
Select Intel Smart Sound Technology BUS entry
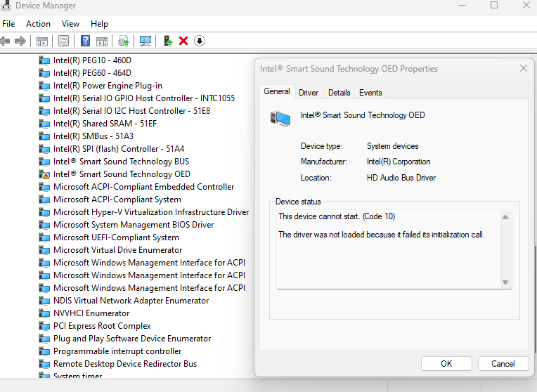[x=121, y=162]
